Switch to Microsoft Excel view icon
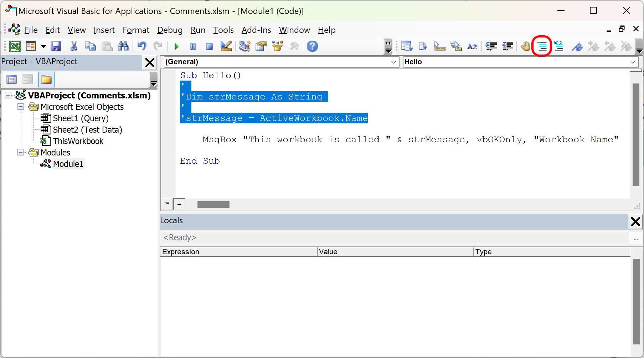The image size is (644, 358). [x=15, y=46]
